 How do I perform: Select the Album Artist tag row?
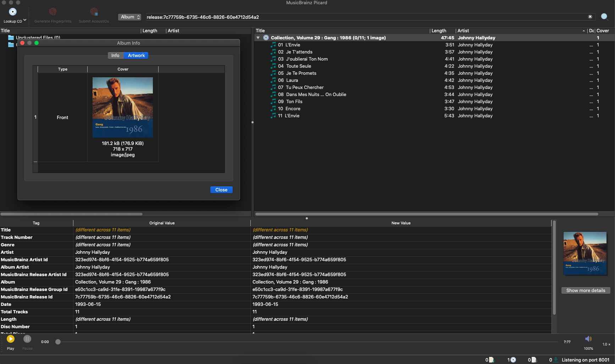coord(276,267)
